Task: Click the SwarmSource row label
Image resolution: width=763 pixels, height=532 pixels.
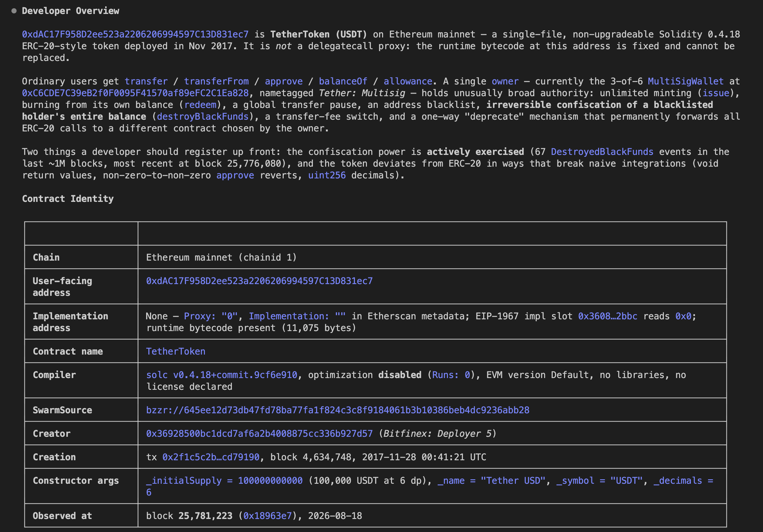Action: click(63, 410)
